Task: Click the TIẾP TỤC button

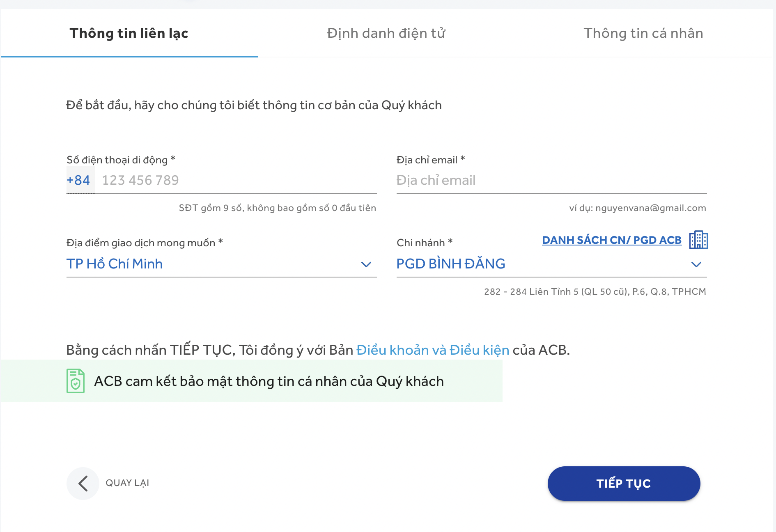Action: (624, 483)
